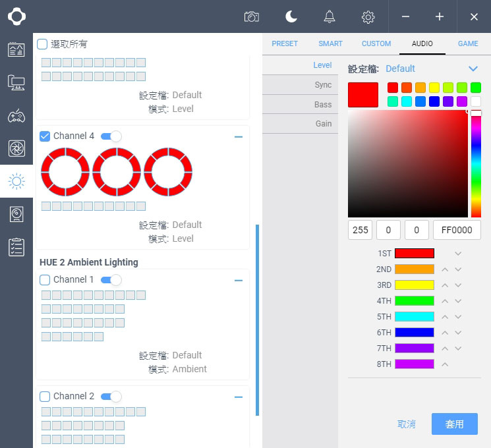Open the Games controller sidebar icon
The image size is (491, 448).
16,115
